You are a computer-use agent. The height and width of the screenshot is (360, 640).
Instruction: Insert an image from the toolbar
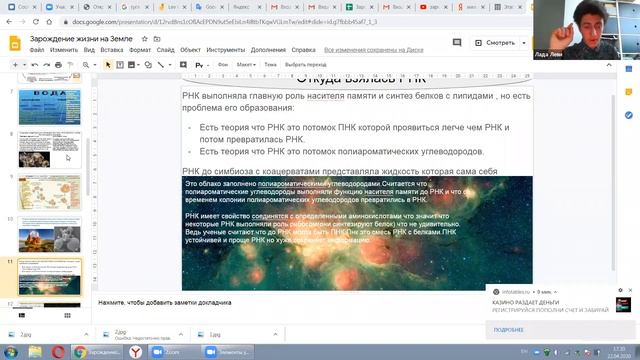[x=131, y=65]
